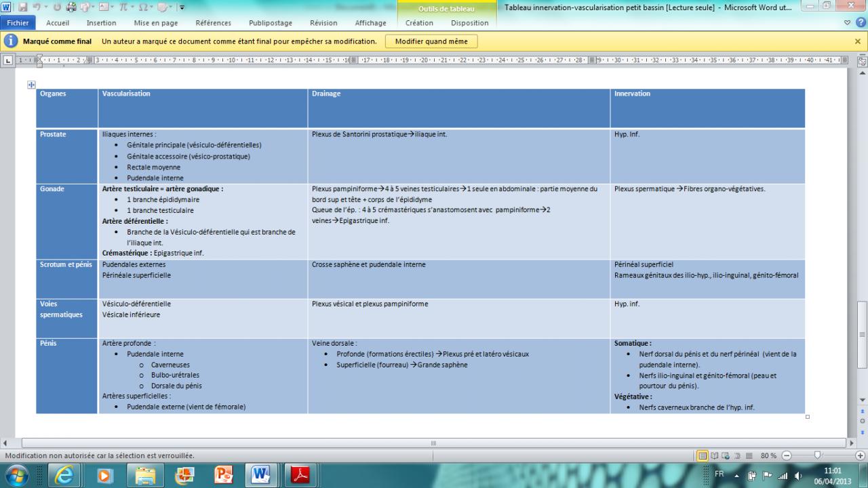This screenshot has height=488, width=868.
Task: Open Adobe Reader from the taskbar
Action: (x=300, y=476)
